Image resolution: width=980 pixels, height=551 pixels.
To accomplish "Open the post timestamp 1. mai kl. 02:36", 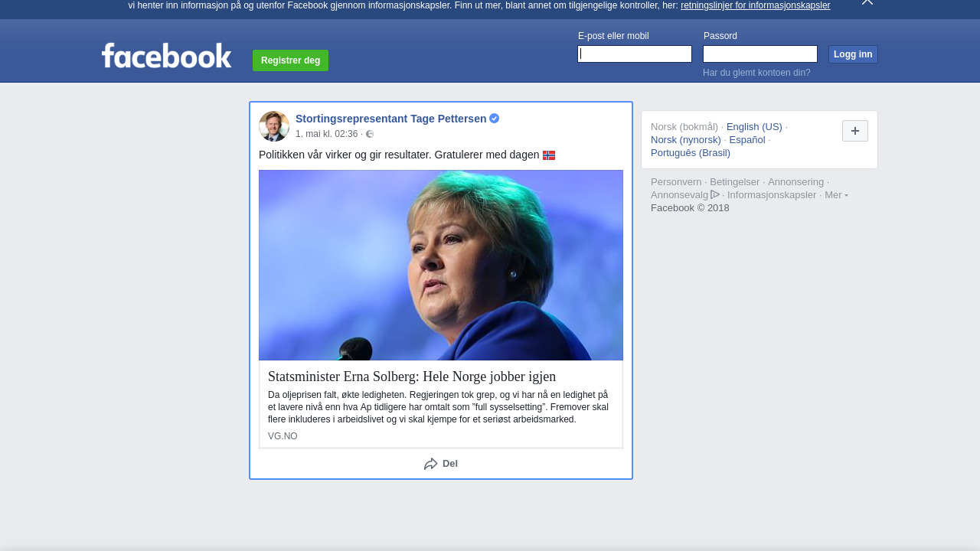I will 327,134.
